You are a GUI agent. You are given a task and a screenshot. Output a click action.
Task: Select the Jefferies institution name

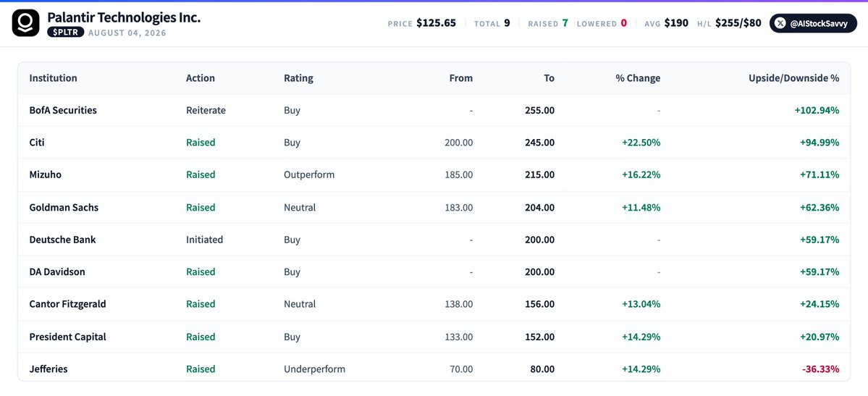pos(49,368)
